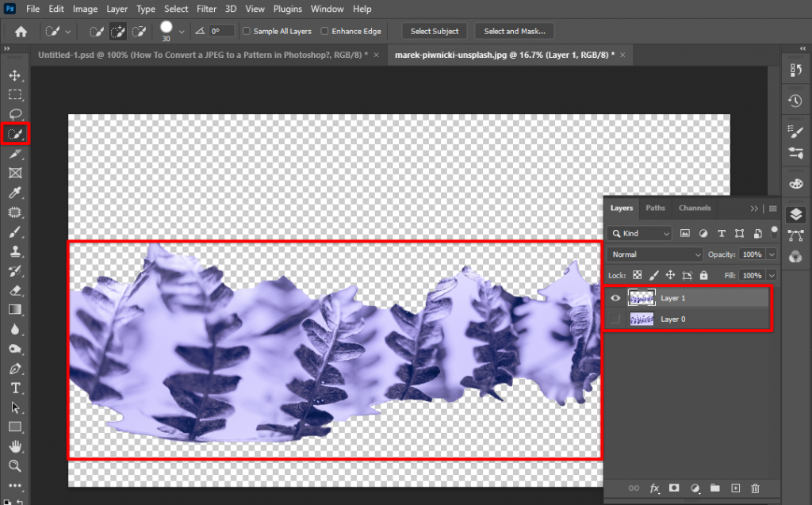The height and width of the screenshot is (505, 812).
Task: Choose the Eyedropper tool
Action: [14, 193]
